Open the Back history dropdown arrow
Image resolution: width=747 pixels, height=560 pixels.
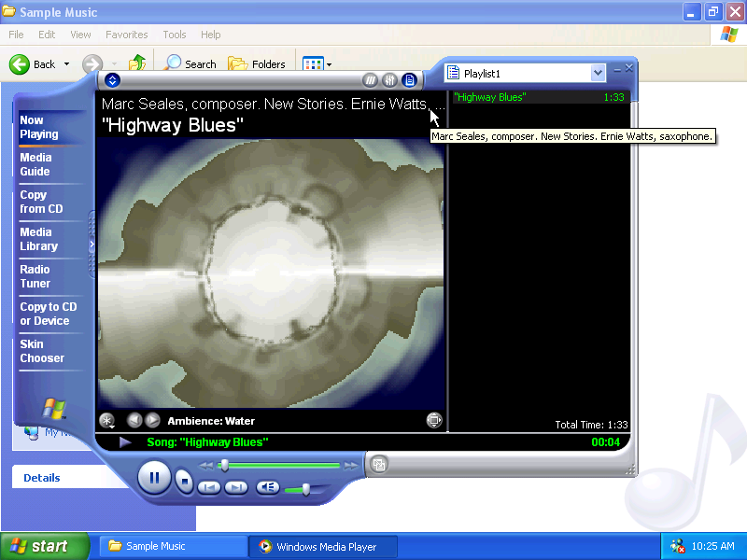(x=66, y=64)
